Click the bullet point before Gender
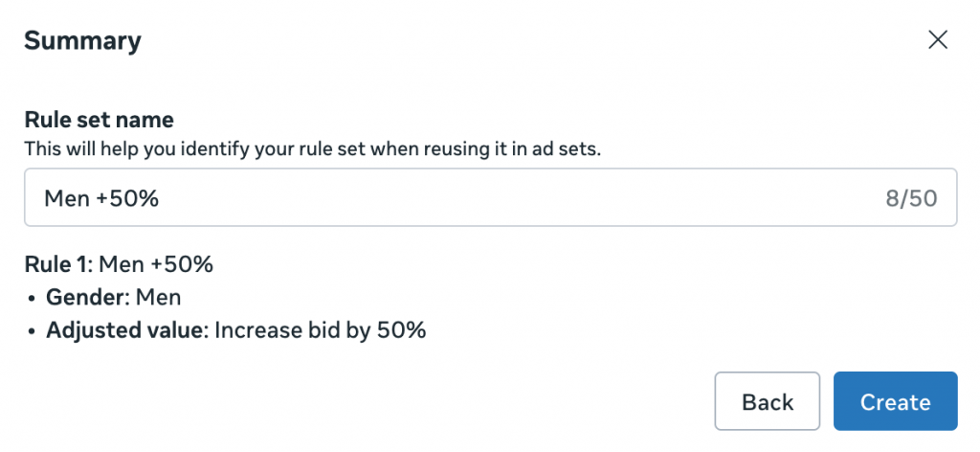 (32, 299)
